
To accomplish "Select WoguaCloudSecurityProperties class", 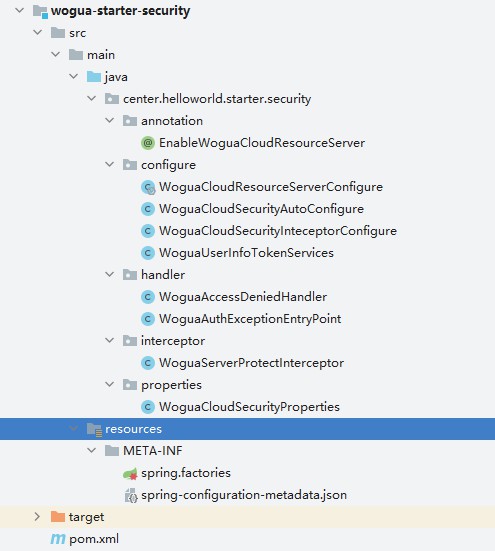I will point(249,407).
